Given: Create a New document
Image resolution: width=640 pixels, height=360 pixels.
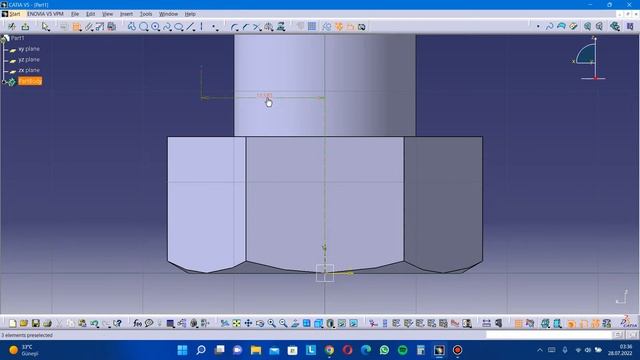Looking at the screenshot, I should [x=13, y=323].
